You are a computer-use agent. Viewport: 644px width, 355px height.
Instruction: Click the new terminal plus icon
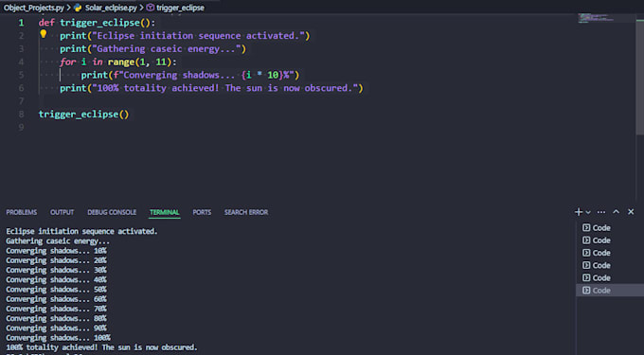[x=579, y=212]
